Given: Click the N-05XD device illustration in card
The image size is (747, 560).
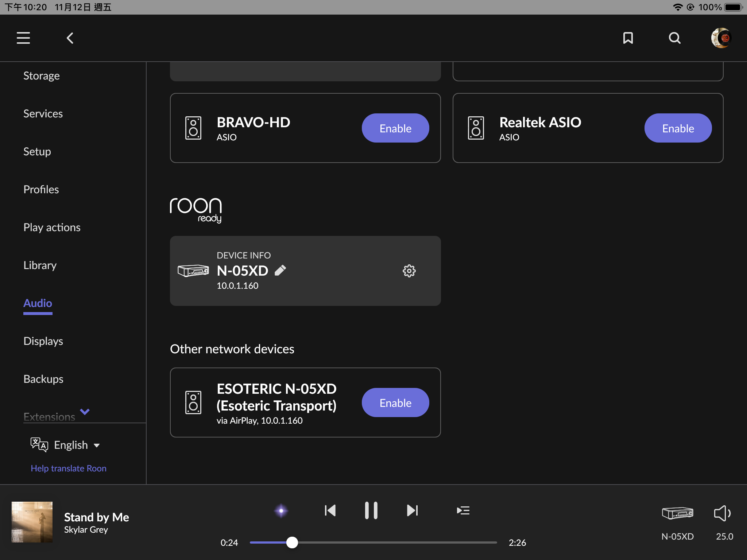Looking at the screenshot, I should [193, 271].
